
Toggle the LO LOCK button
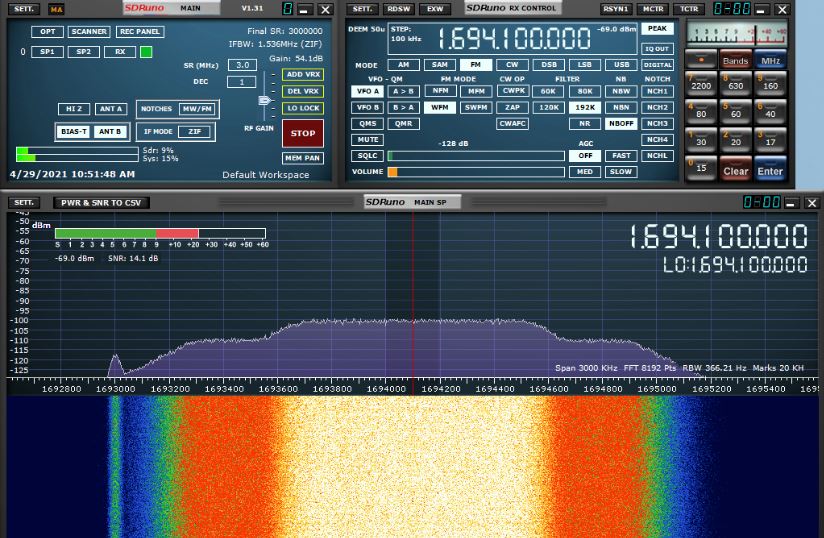[x=303, y=108]
